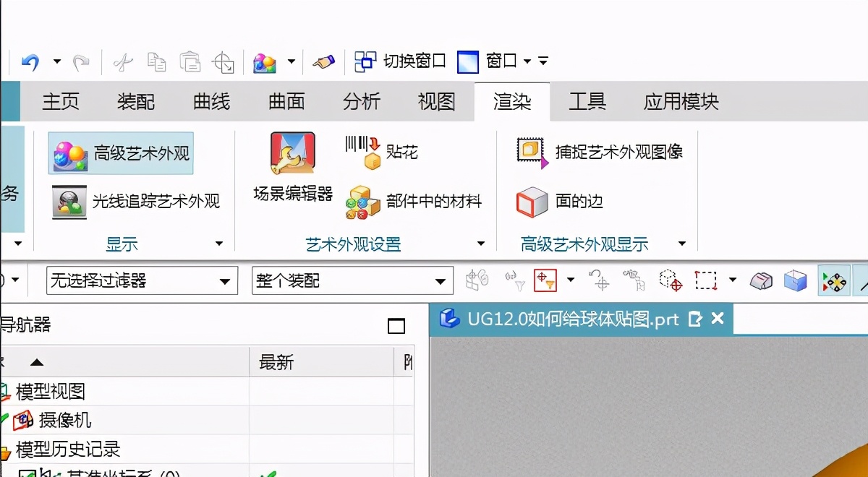Click 捕捉艺术外观图像 capture image tool
The image size is (868, 477).
coord(600,152)
